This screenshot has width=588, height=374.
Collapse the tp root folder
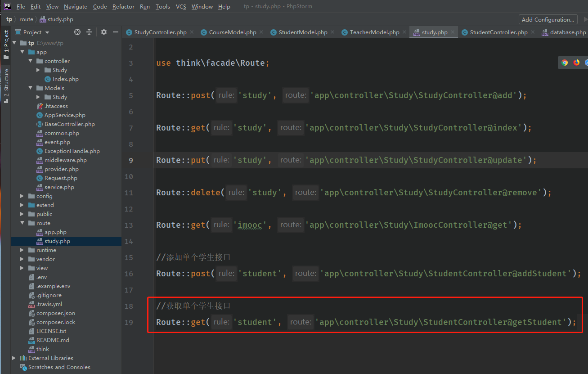tap(14, 43)
